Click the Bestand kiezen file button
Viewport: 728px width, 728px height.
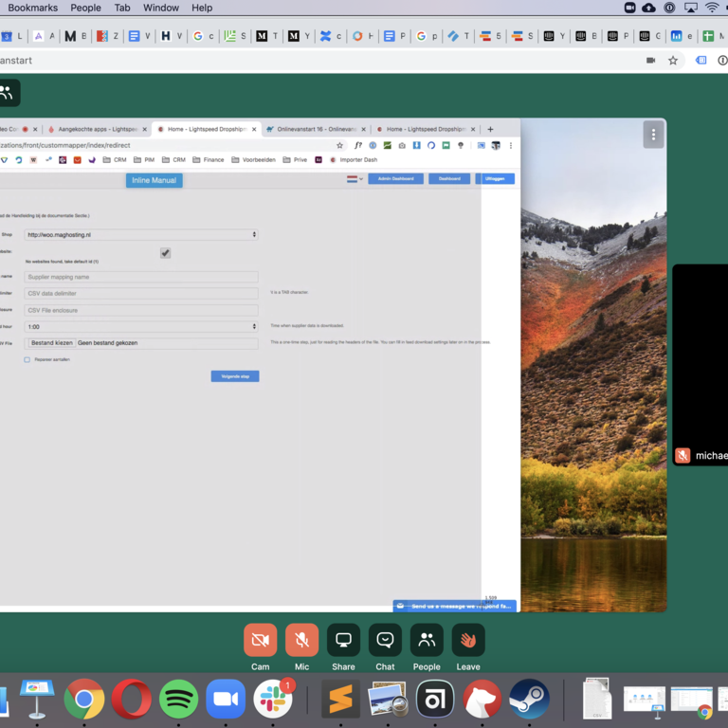click(51, 343)
